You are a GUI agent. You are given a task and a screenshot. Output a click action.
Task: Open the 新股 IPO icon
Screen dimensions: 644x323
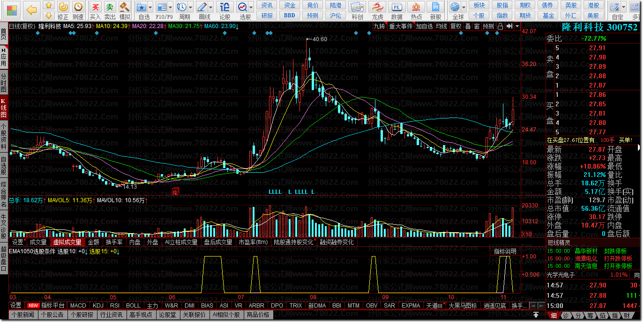pos(436,7)
